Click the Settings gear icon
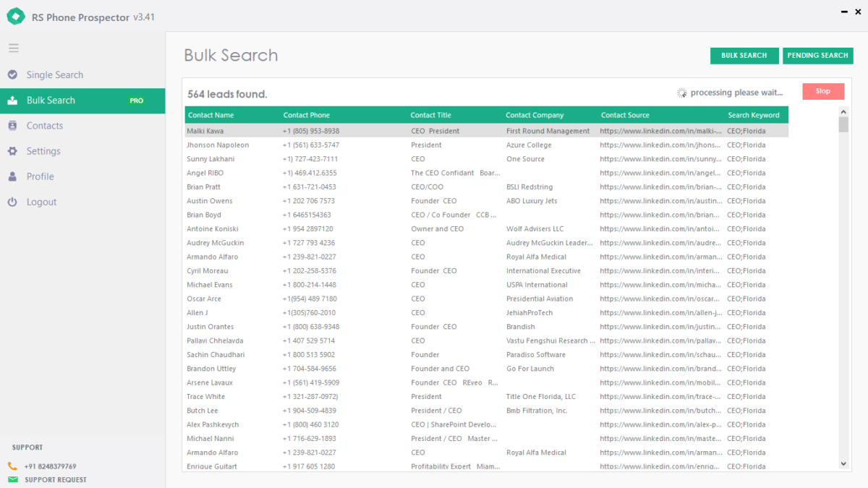The height and width of the screenshot is (488, 868). tap(12, 151)
